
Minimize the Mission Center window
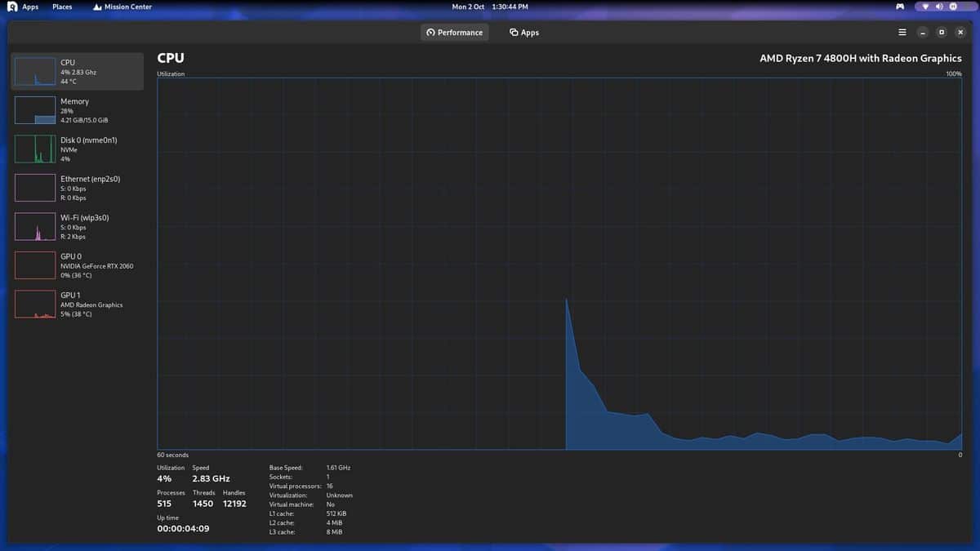(x=922, y=33)
